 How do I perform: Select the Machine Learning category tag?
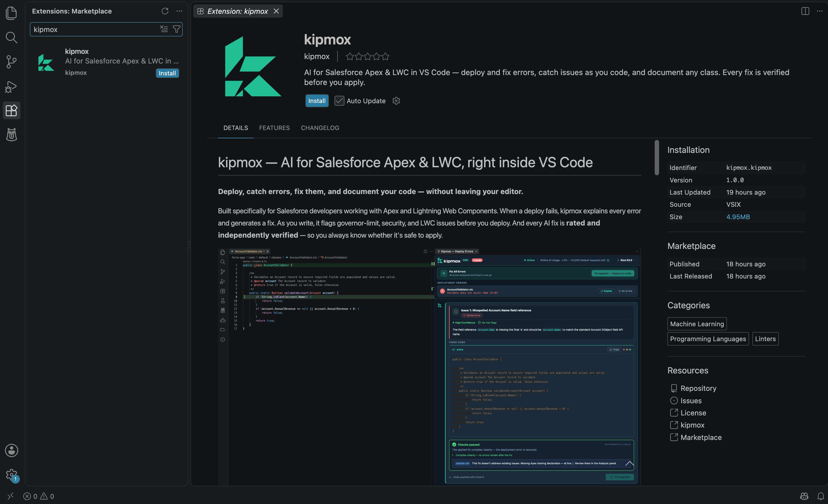[x=697, y=324]
